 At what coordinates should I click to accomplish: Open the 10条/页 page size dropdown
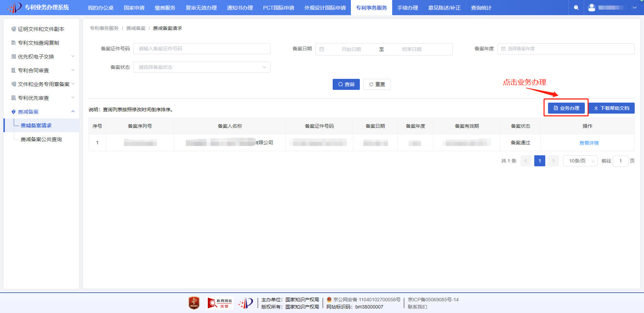coord(580,161)
